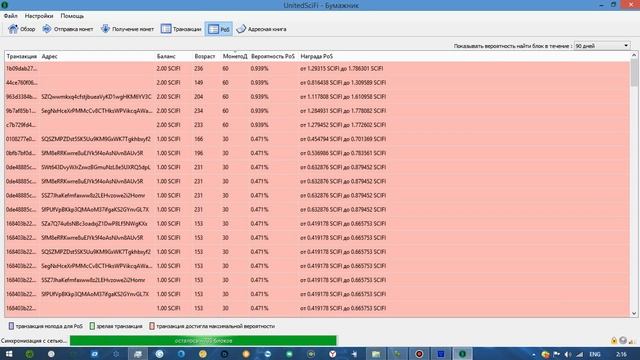Open the Обзор overview page
The image size is (640, 360).
click(x=22, y=29)
